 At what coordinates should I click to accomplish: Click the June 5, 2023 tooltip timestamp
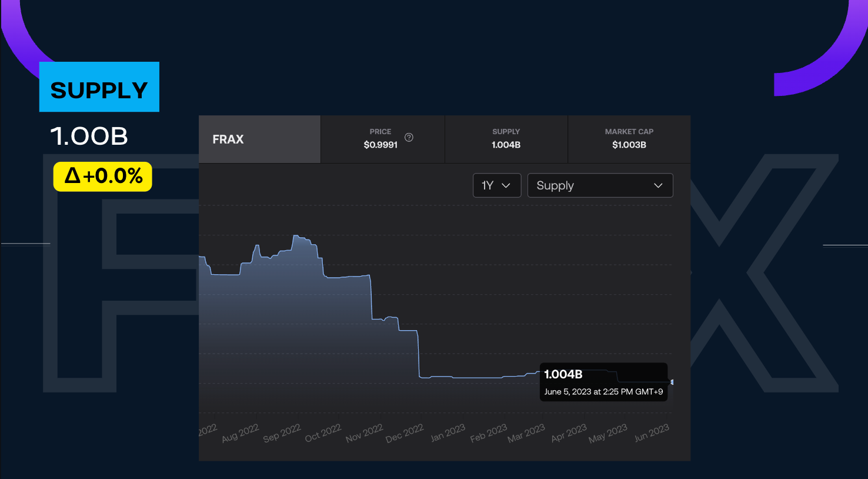pos(603,392)
